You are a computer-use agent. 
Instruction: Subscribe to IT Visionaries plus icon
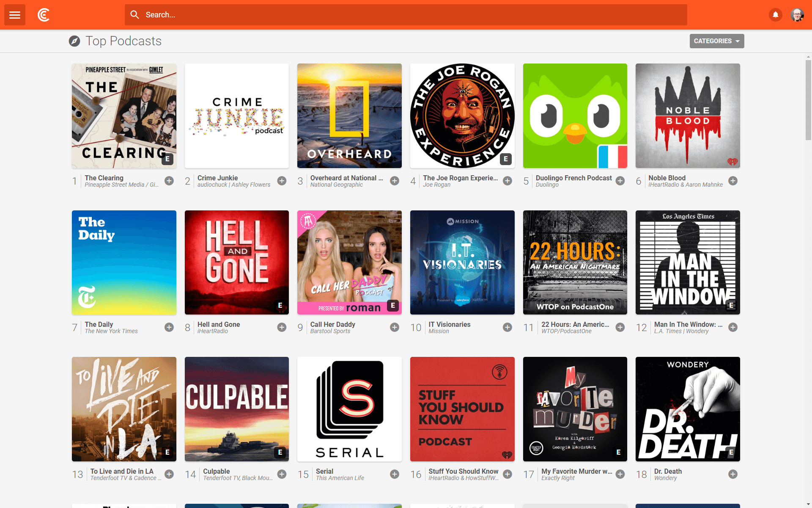[507, 327]
